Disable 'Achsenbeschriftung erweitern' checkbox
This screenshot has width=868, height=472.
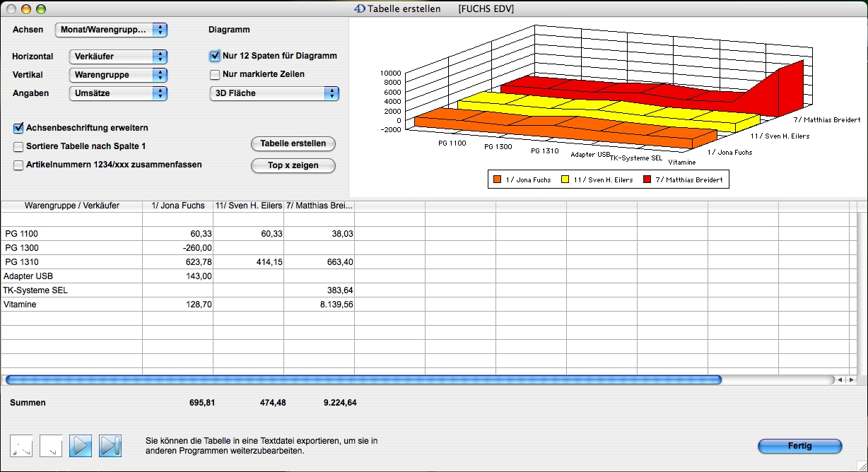pyautogui.click(x=18, y=128)
